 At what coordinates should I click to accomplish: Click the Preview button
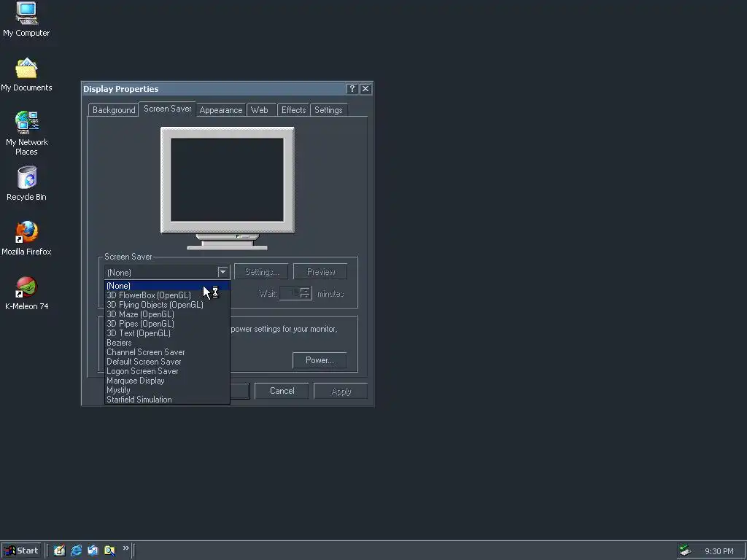pyautogui.click(x=321, y=272)
